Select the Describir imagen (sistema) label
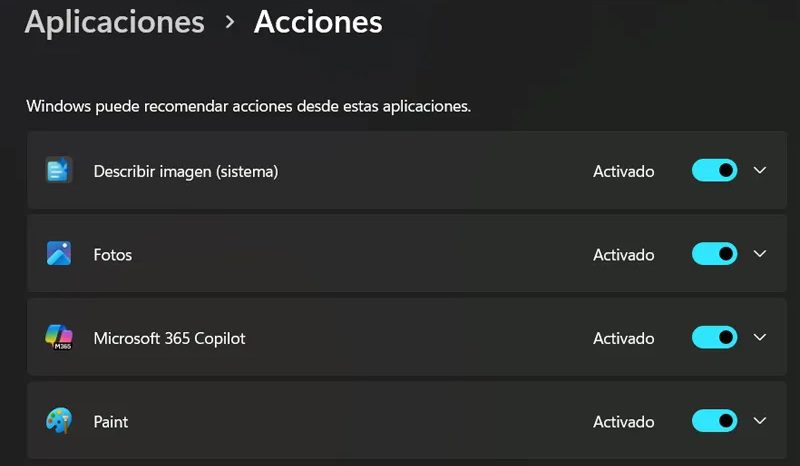This screenshot has height=466, width=800. pyautogui.click(x=185, y=172)
